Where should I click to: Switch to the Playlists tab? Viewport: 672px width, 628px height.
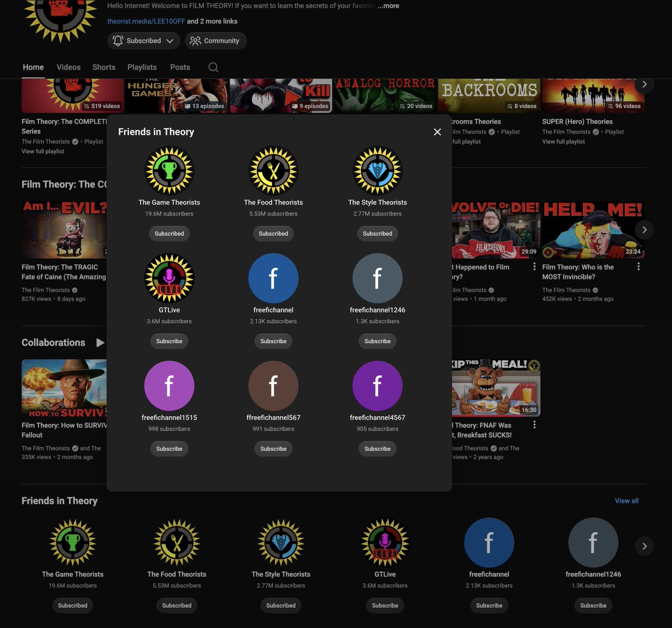[142, 67]
